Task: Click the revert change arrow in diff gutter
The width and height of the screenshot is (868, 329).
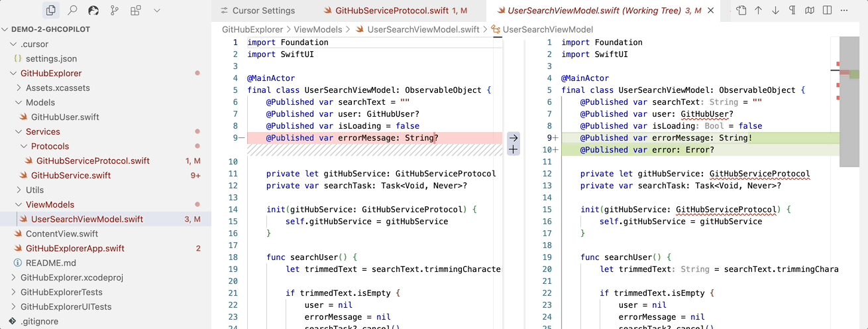Action: (513, 137)
